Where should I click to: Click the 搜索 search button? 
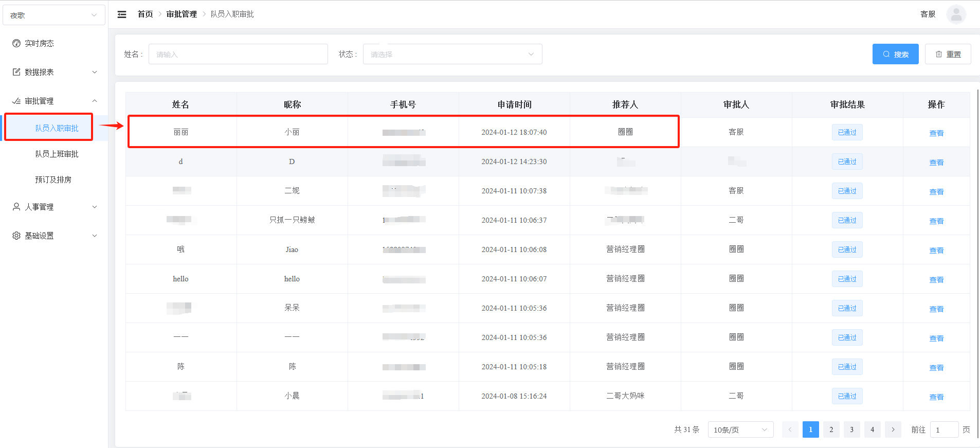895,54
